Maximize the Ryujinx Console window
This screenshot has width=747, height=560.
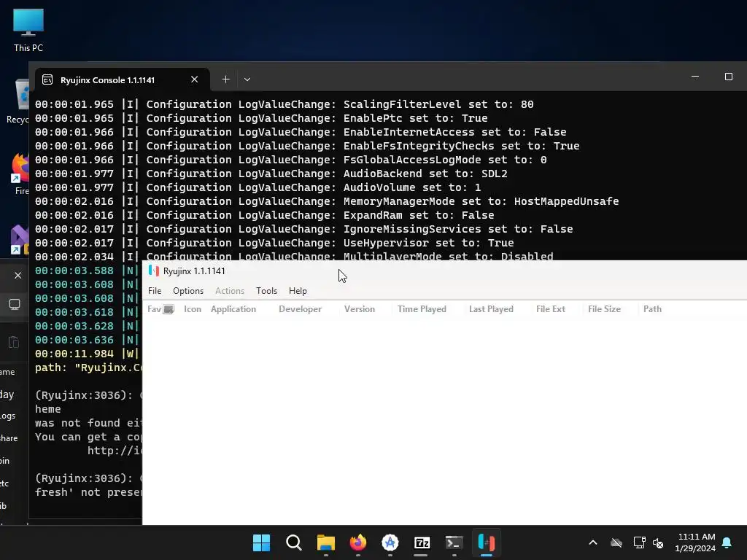pos(729,76)
